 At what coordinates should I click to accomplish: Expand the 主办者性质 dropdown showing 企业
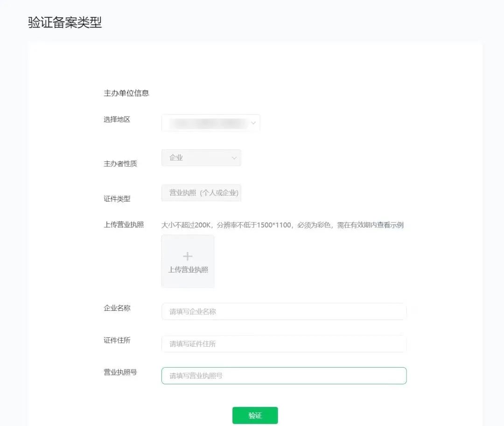201,158
